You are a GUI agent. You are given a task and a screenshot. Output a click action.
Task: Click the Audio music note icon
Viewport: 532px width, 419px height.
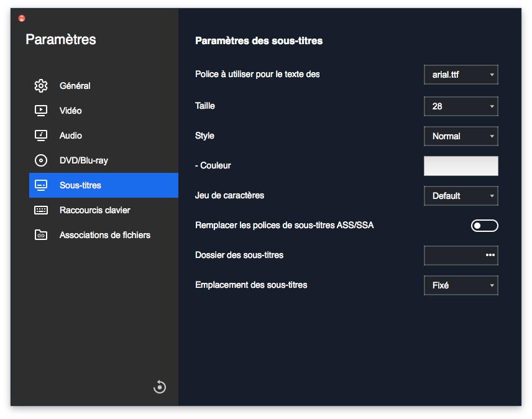pyautogui.click(x=41, y=136)
